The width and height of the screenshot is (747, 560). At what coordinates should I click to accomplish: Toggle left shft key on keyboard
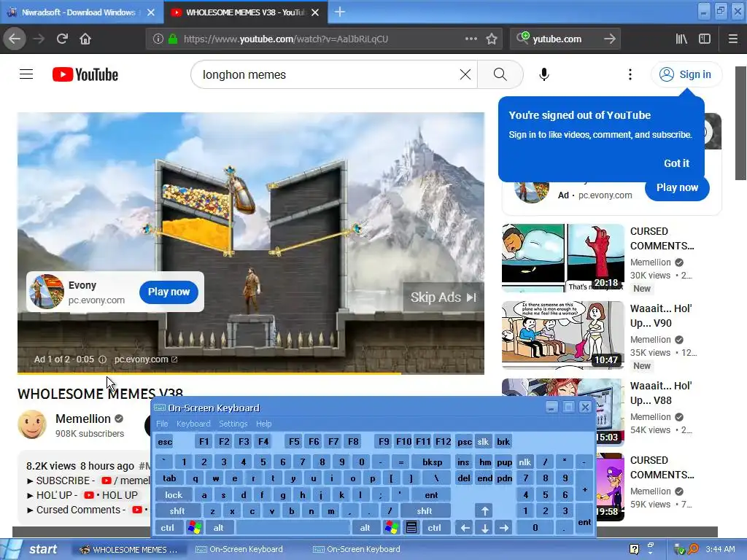177,511
